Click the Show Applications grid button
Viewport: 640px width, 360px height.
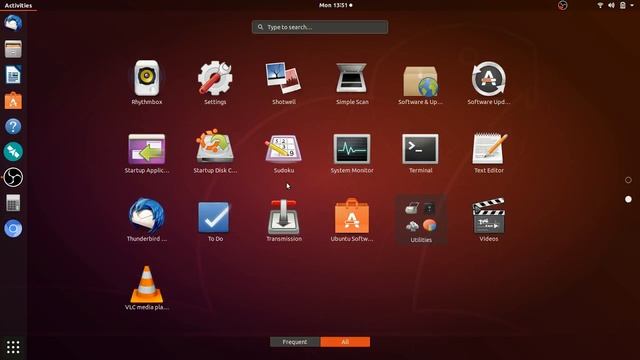[13, 347]
